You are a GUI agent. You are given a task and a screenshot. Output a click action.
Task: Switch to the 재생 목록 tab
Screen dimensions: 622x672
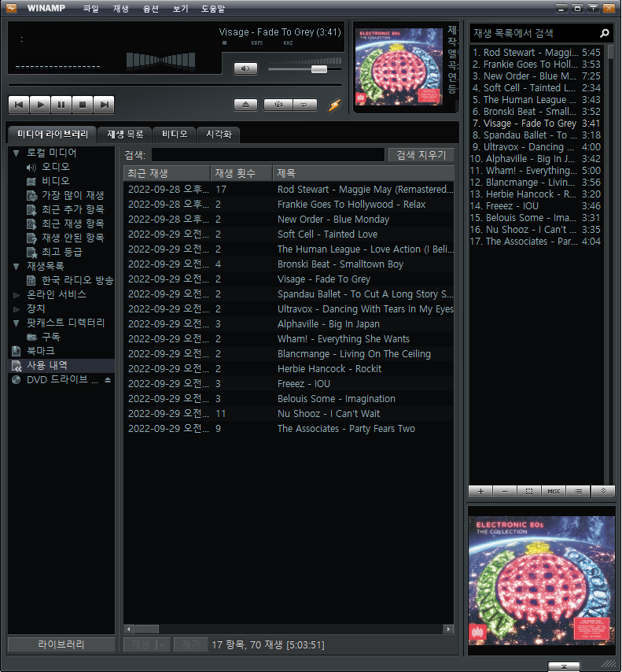[x=125, y=135]
